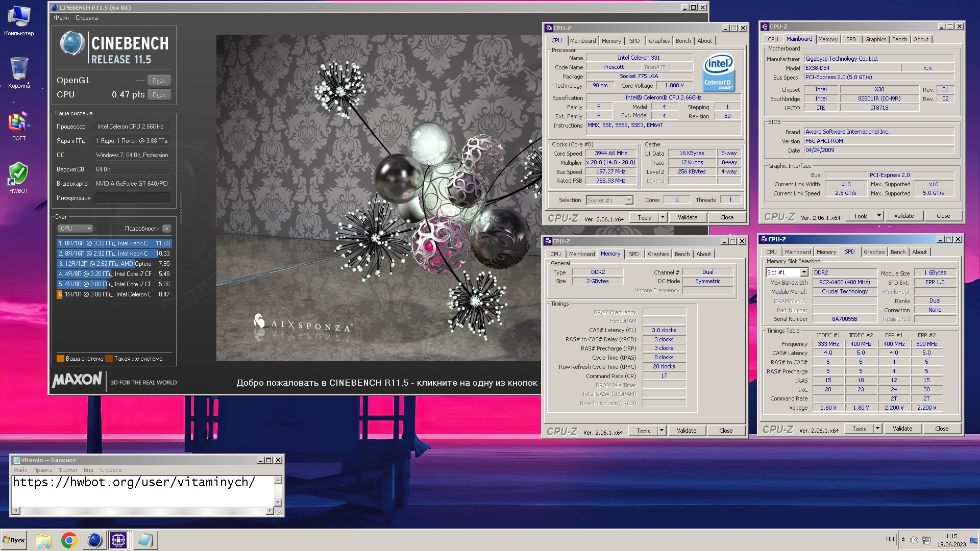Click Notepad vertical scrollbar down arrow
This screenshot has width=980, height=551.
click(278, 503)
